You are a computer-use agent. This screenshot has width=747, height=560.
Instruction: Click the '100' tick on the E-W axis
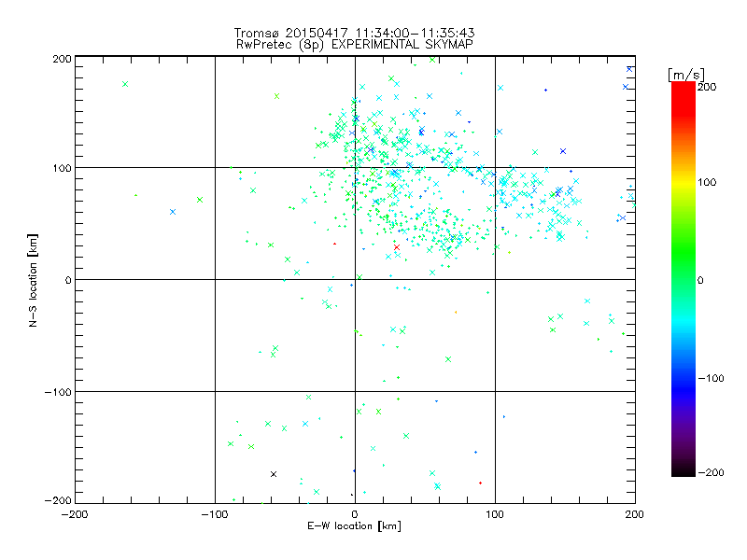coord(495,514)
